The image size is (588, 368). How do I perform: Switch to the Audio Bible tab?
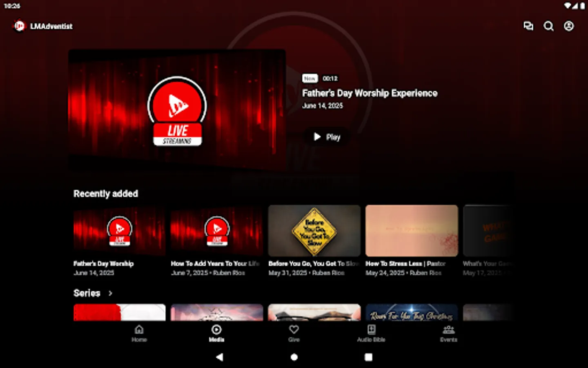point(371,334)
